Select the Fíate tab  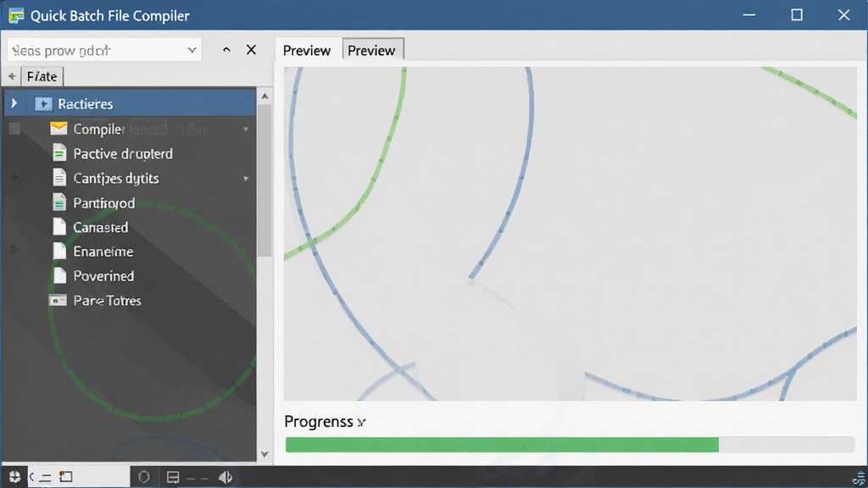tap(42, 76)
